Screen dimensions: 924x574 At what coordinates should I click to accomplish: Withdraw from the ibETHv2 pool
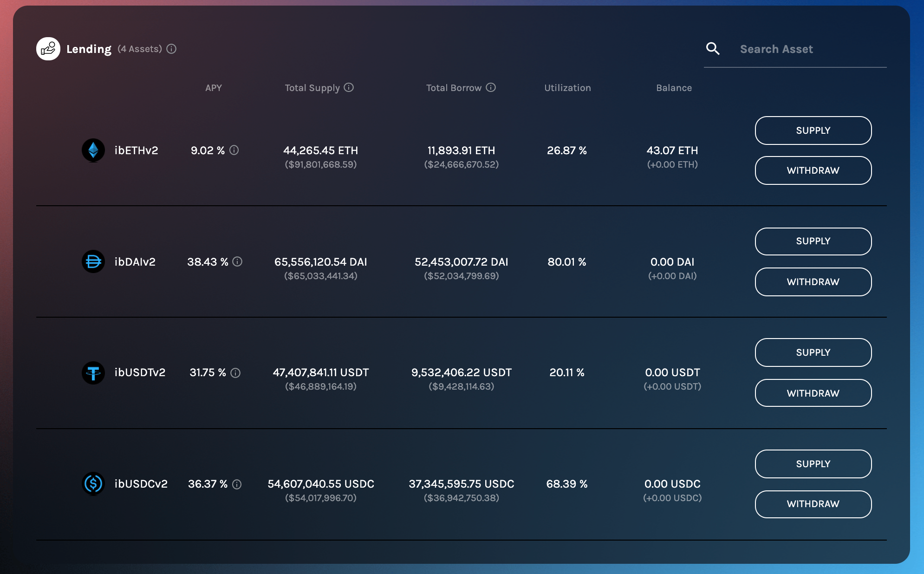pos(813,170)
